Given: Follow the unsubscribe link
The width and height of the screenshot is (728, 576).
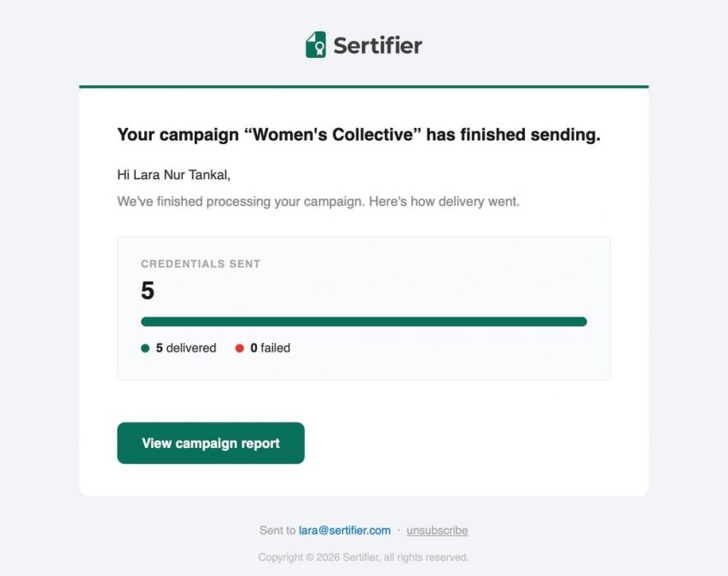Looking at the screenshot, I should point(437,530).
